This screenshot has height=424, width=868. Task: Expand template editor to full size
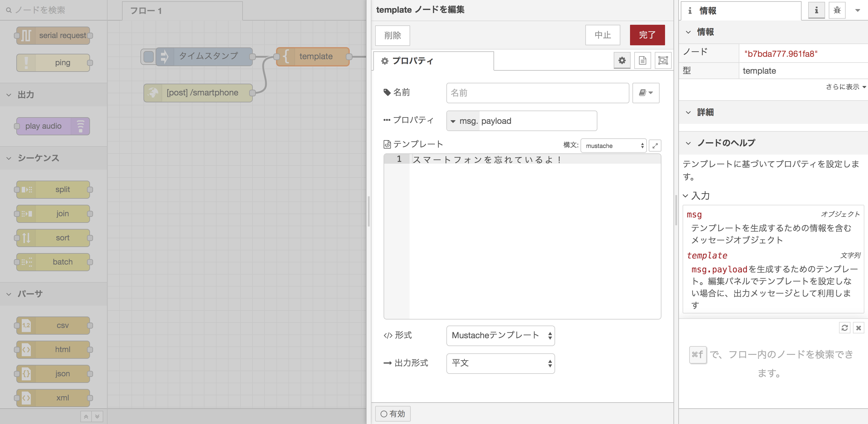(x=655, y=146)
